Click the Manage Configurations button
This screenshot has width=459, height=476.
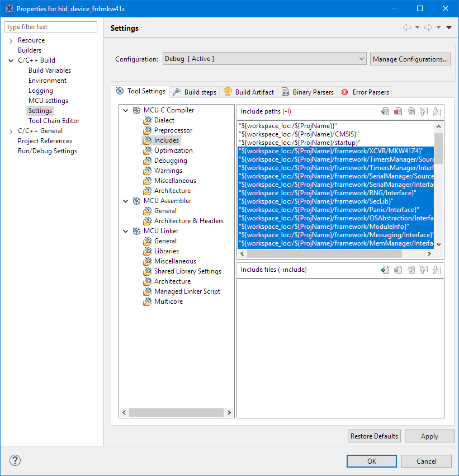point(410,59)
